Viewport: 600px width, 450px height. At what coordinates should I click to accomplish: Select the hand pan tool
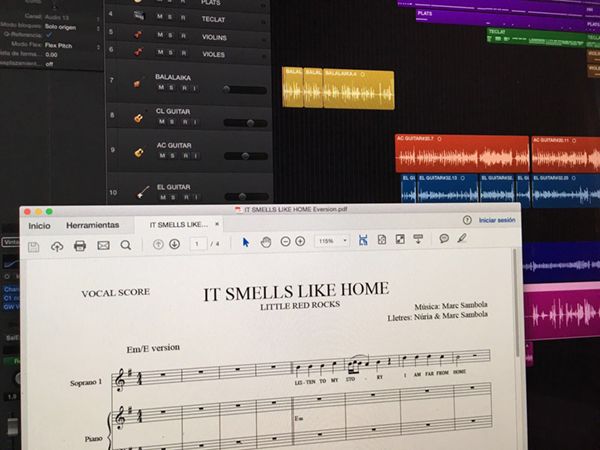(x=266, y=242)
